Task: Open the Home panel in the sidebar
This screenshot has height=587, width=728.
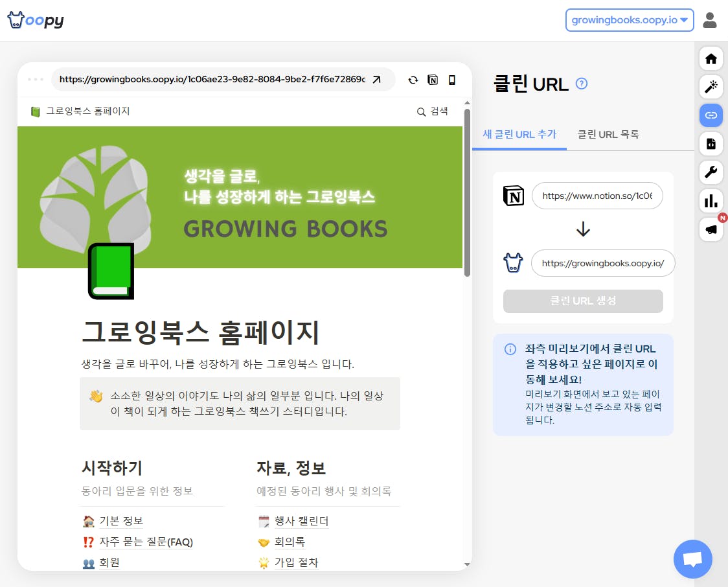Action: 711,58
